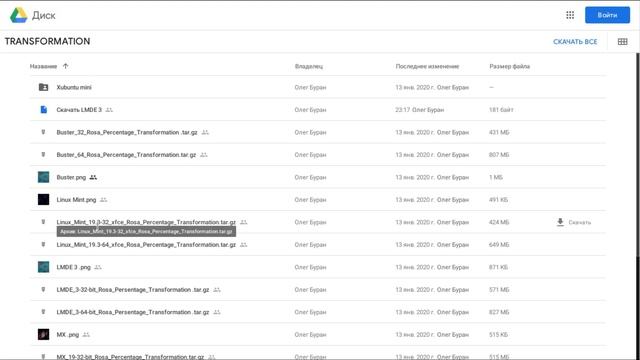640x360 pixels.
Task: Click shared icon next to Buster.png
Action: [93, 177]
